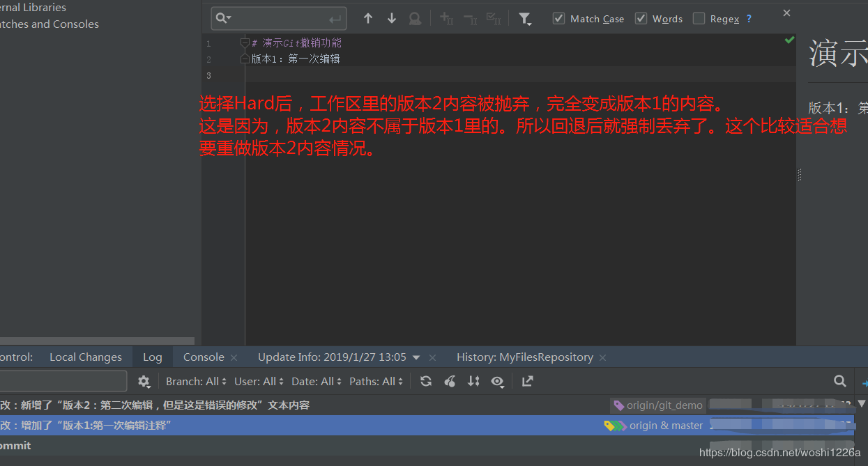The image size is (868, 466).
Task: Enable the Regex search option
Action: [x=699, y=19]
